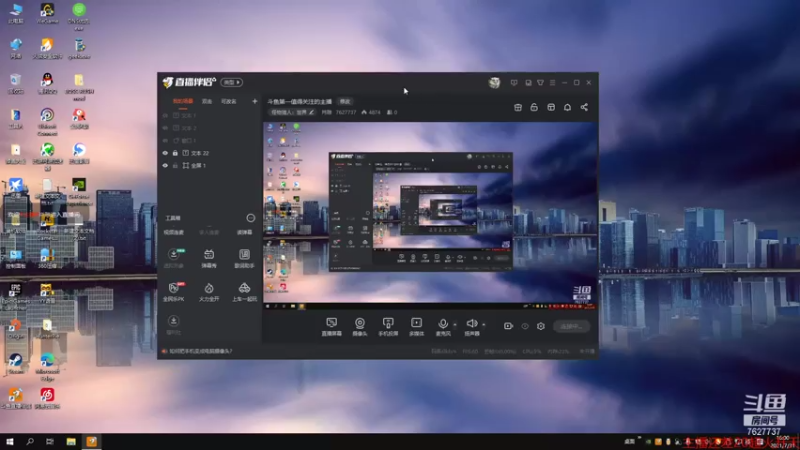The height and width of the screenshot is (450, 800).
Task: Open the 上车一起玩 car tool
Action: 244,292
